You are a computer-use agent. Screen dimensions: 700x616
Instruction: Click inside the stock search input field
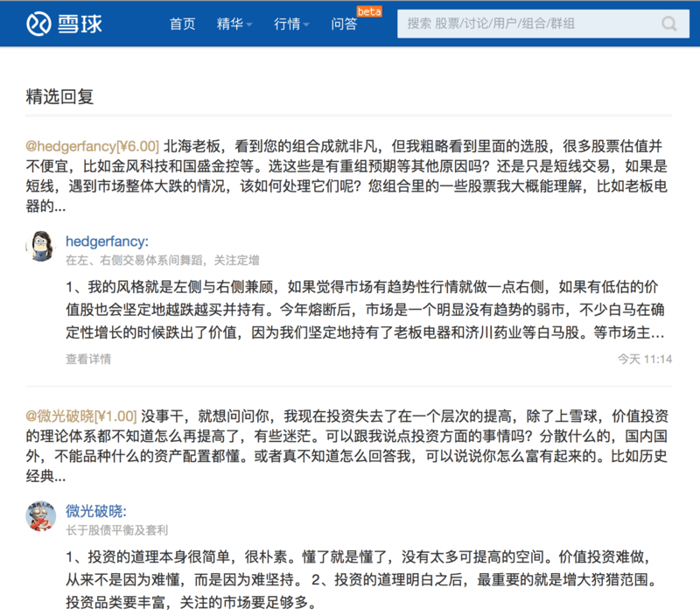click(x=525, y=24)
